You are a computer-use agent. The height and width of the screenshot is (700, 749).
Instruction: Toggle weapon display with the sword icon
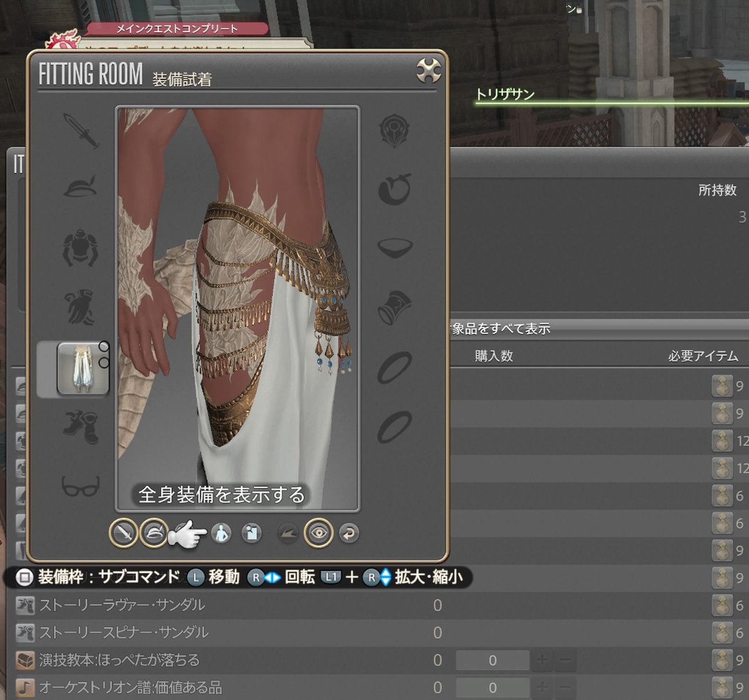(123, 533)
